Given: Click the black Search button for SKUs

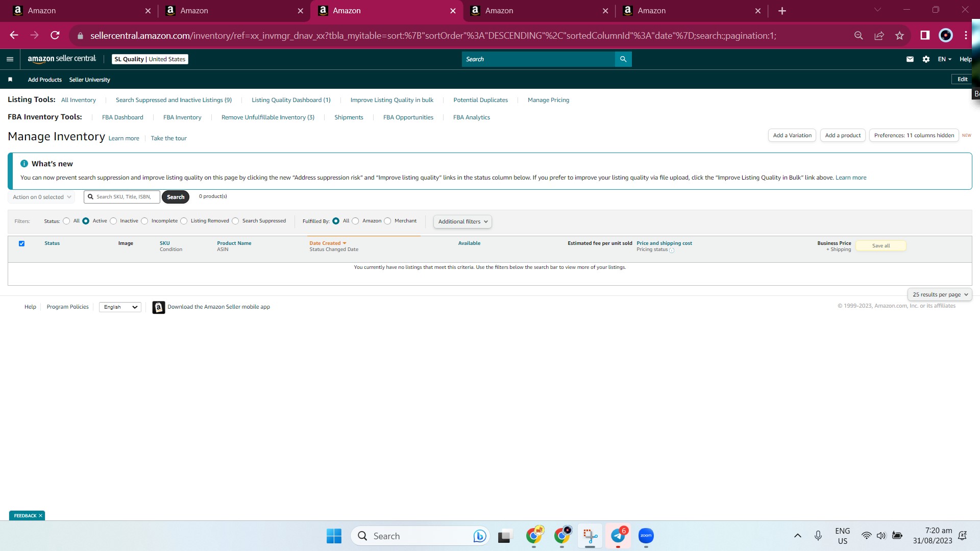Looking at the screenshot, I should coord(176,197).
